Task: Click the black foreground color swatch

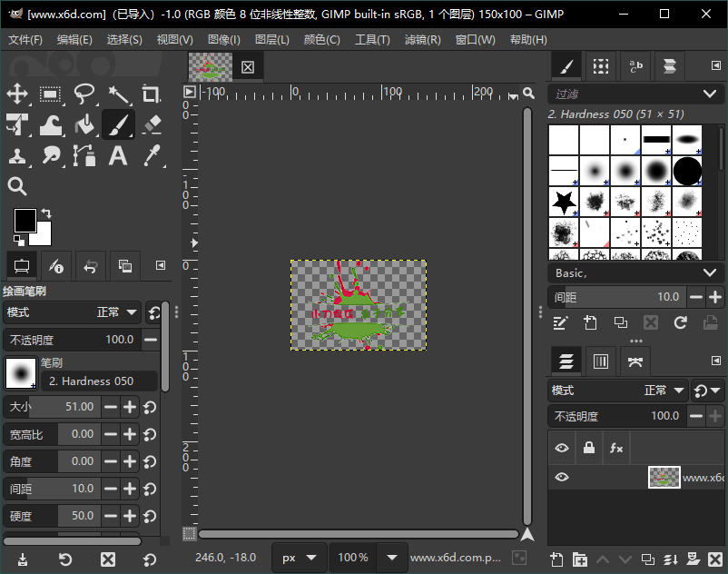Action: tap(26, 221)
